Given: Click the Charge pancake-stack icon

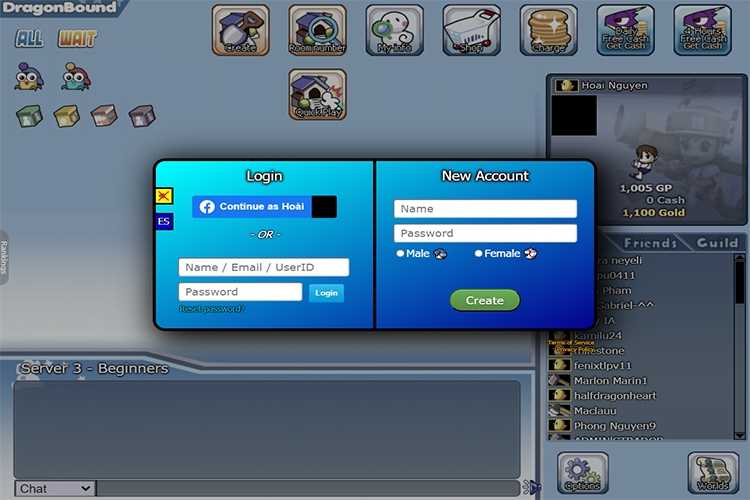Looking at the screenshot, I should coord(549,30).
